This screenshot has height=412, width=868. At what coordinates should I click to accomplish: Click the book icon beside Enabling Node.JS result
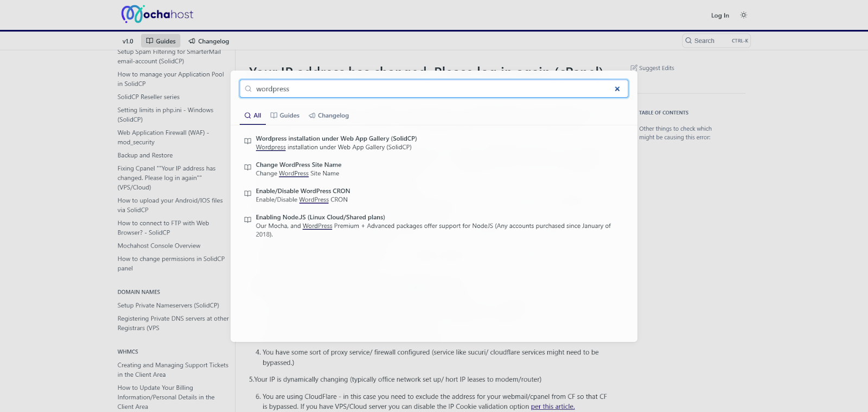click(248, 220)
